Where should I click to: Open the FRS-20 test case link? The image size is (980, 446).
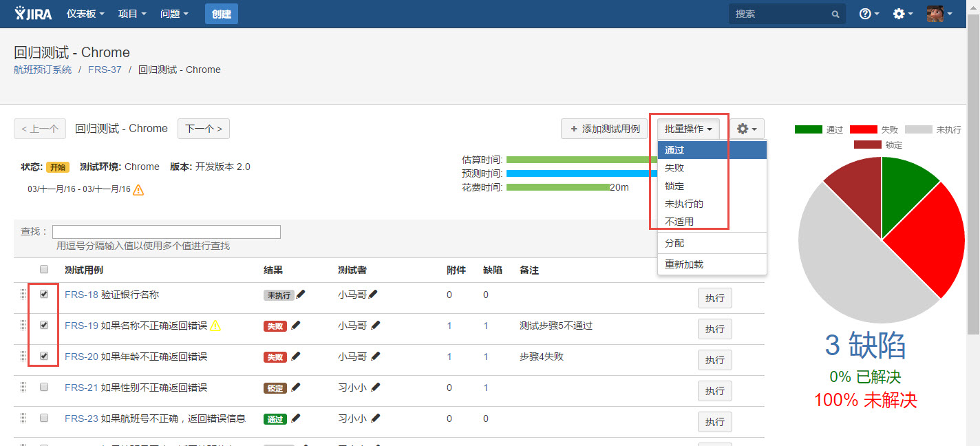click(81, 357)
